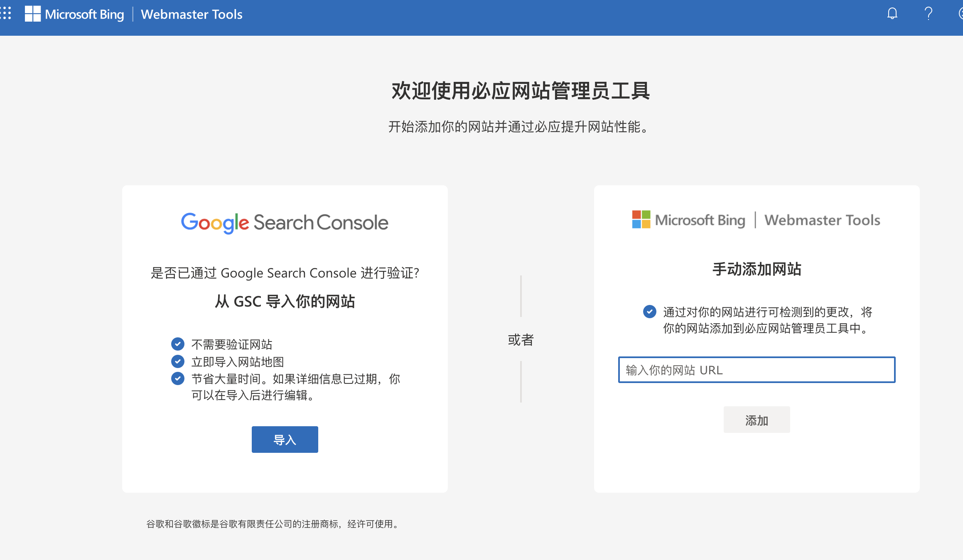Click the text 是否已通过 Google Search Console 进行验证
This screenshot has width=963, height=560.
pos(285,273)
